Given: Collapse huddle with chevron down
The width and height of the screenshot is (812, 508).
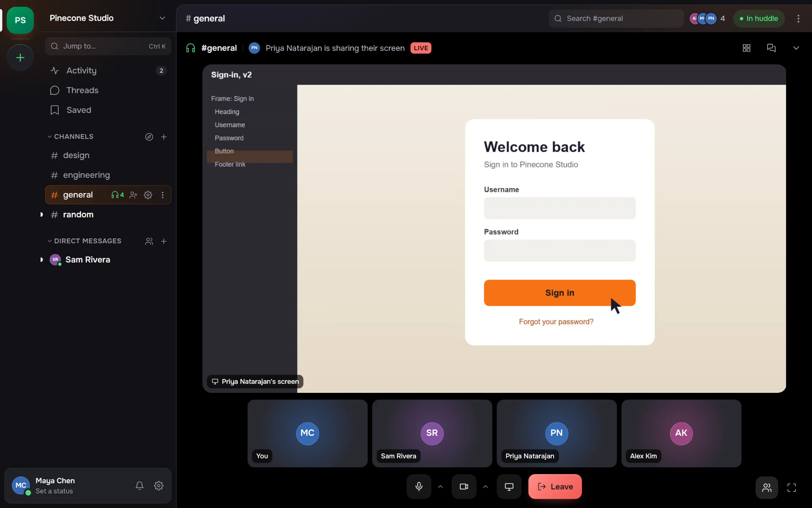Looking at the screenshot, I should coord(796,48).
